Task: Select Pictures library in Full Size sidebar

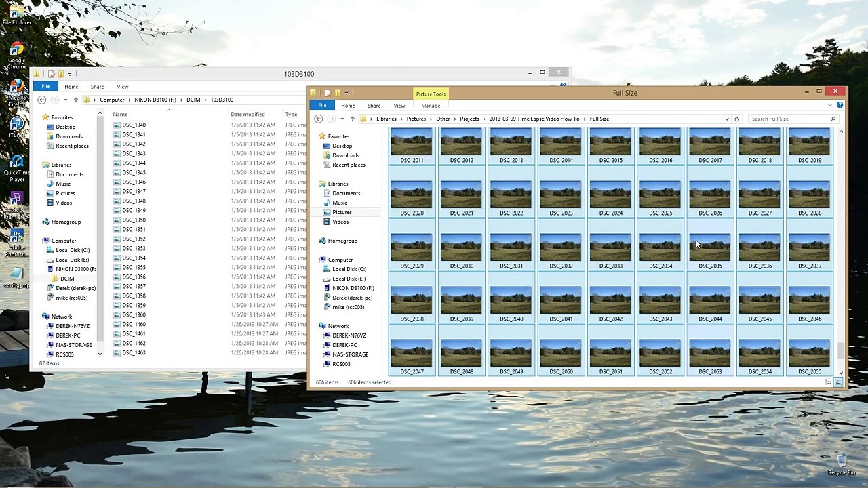Action: (x=342, y=212)
